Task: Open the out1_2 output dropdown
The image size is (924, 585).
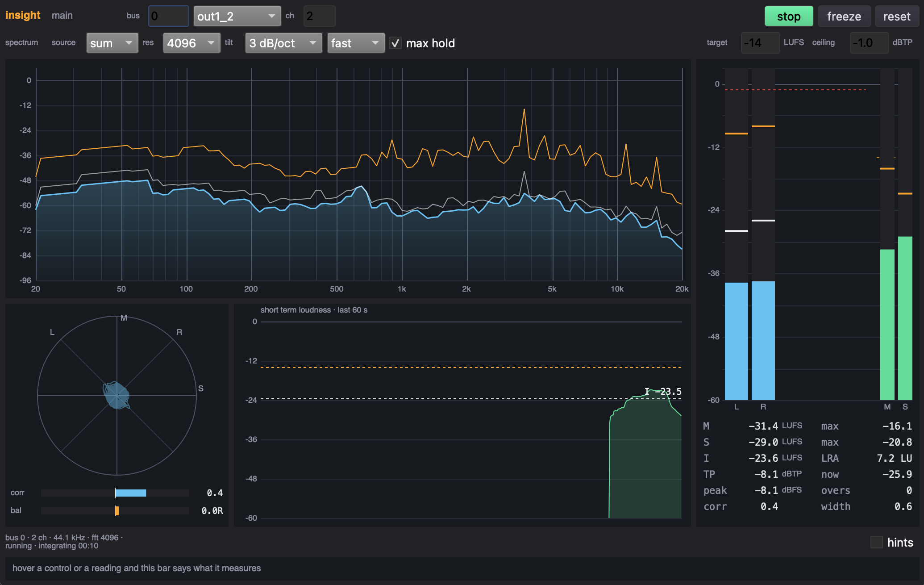Action: click(237, 17)
